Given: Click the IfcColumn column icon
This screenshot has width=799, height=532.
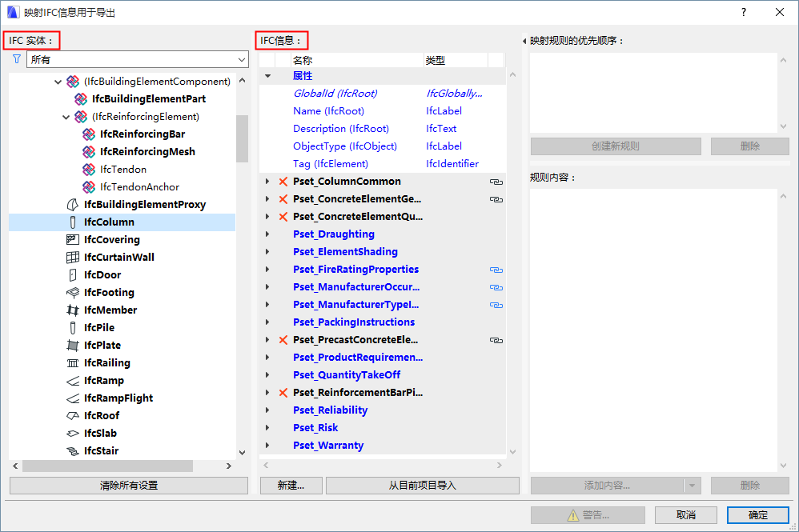Looking at the screenshot, I should coord(73,222).
